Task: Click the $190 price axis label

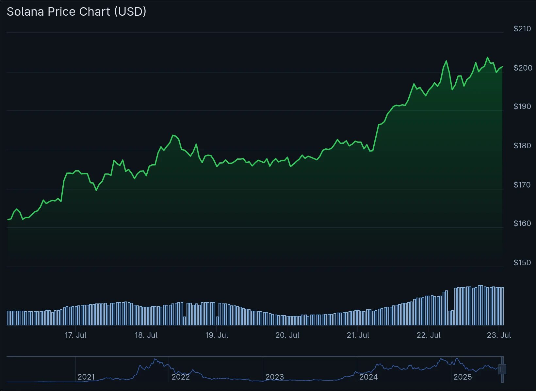Action: point(522,106)
